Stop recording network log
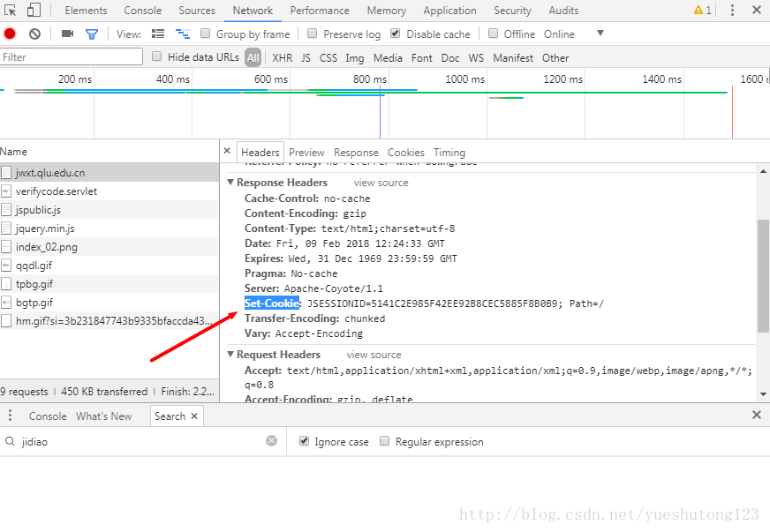This screenshot has width=770, height=532. pyautogui.click(x=10, y=34)
